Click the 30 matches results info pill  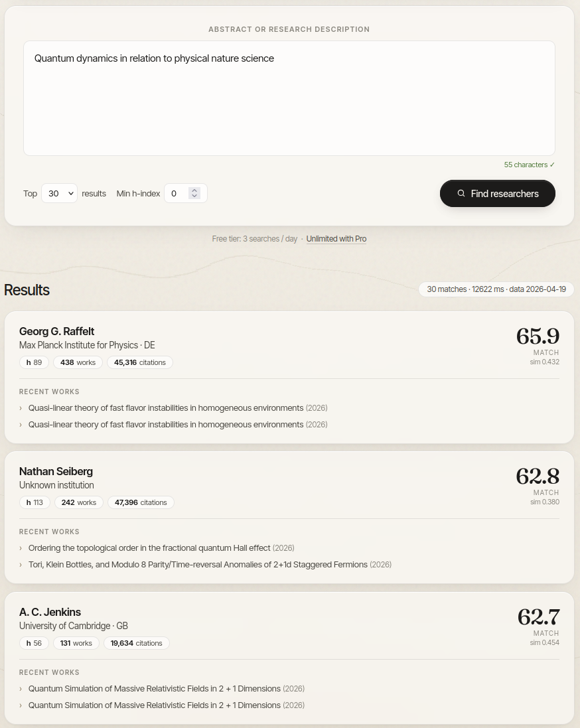495,289
